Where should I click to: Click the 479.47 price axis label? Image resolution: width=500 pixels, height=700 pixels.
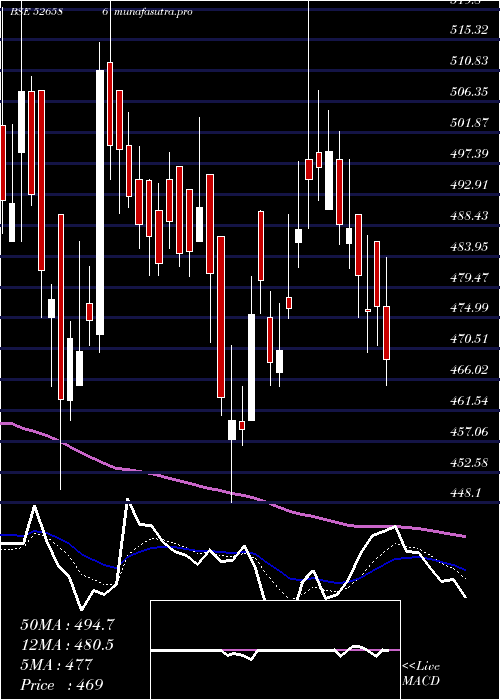pos(468,278)
